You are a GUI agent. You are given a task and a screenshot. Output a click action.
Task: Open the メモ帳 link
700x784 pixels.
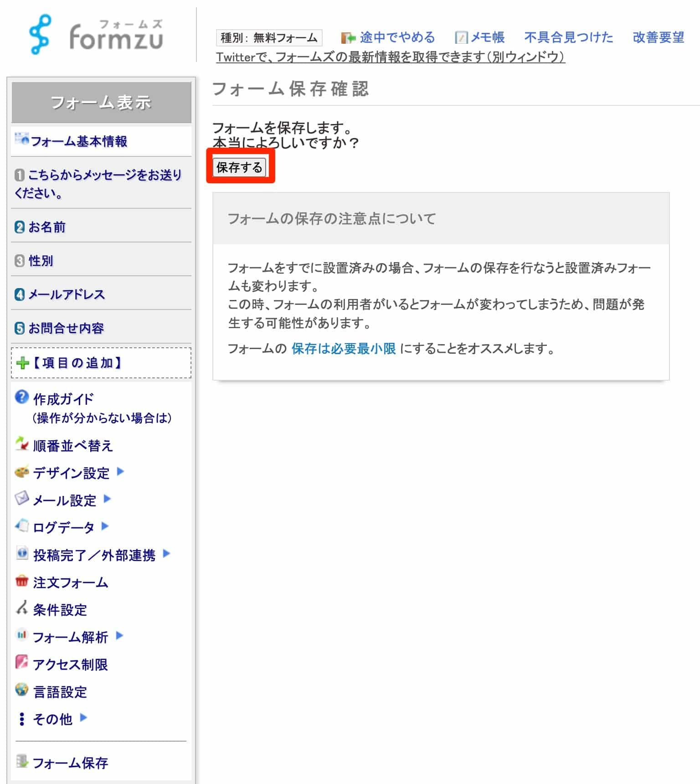coord(487,37)
